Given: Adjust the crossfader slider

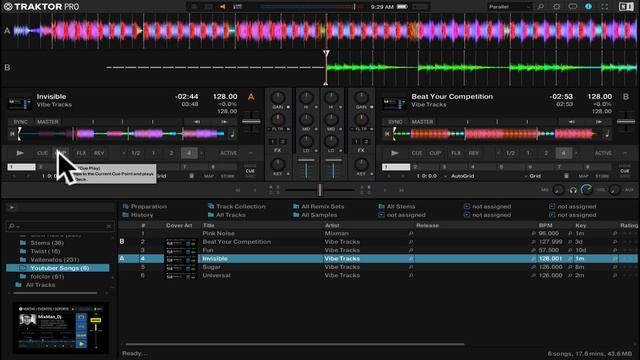Looking at the screenshot, I should coord(320,190).
